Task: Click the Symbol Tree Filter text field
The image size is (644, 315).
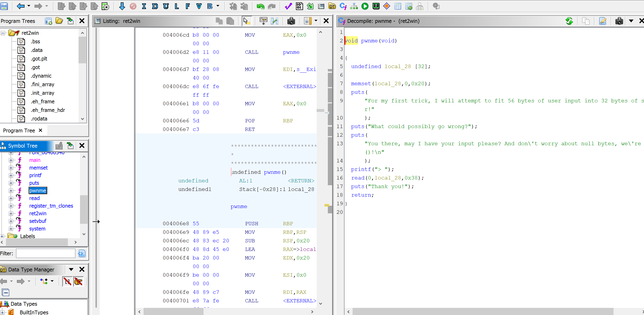Action: (x=45, y=254)
